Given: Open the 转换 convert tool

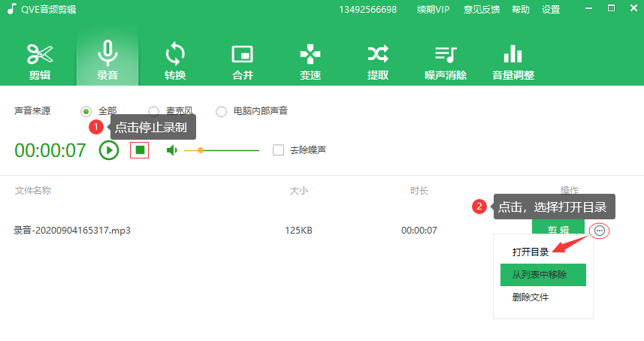Looking at the screenshot, I should [174, 61].
